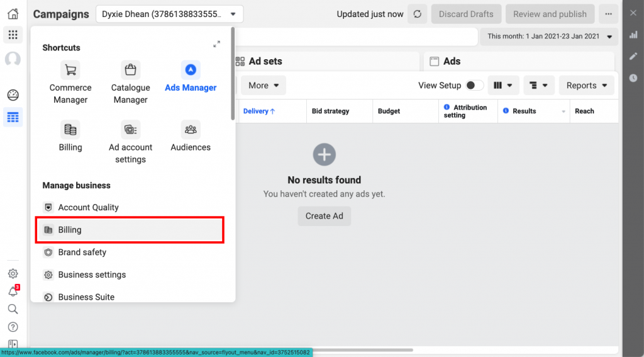Select Billing under Manage business
Image resolution: width=644 pixels, height=357 pixels.
(129, 230)
